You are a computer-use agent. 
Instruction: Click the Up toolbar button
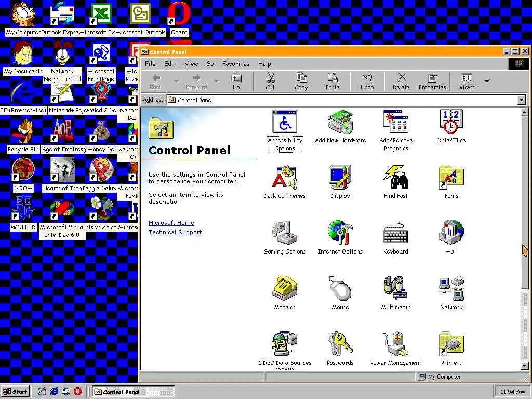[x=236, y=82]
